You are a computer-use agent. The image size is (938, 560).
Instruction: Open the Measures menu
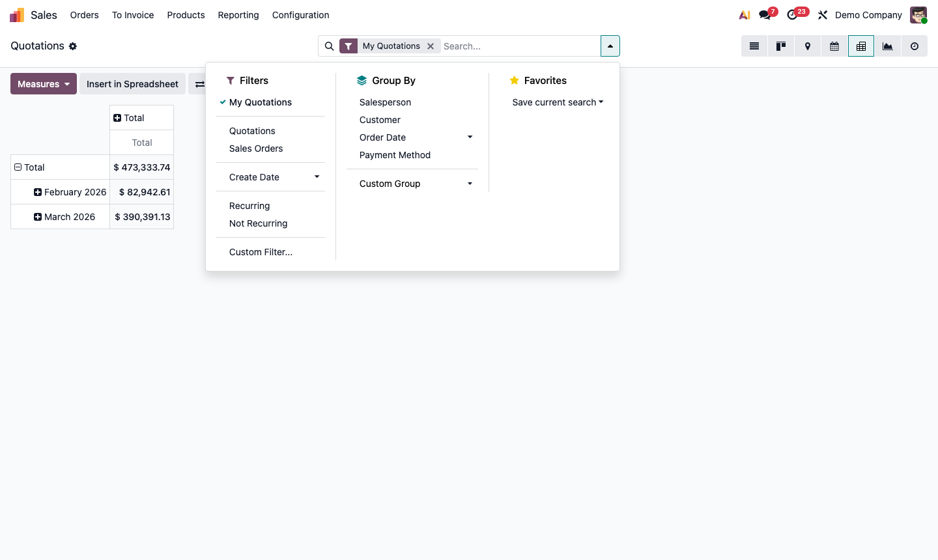pos(43,83)
